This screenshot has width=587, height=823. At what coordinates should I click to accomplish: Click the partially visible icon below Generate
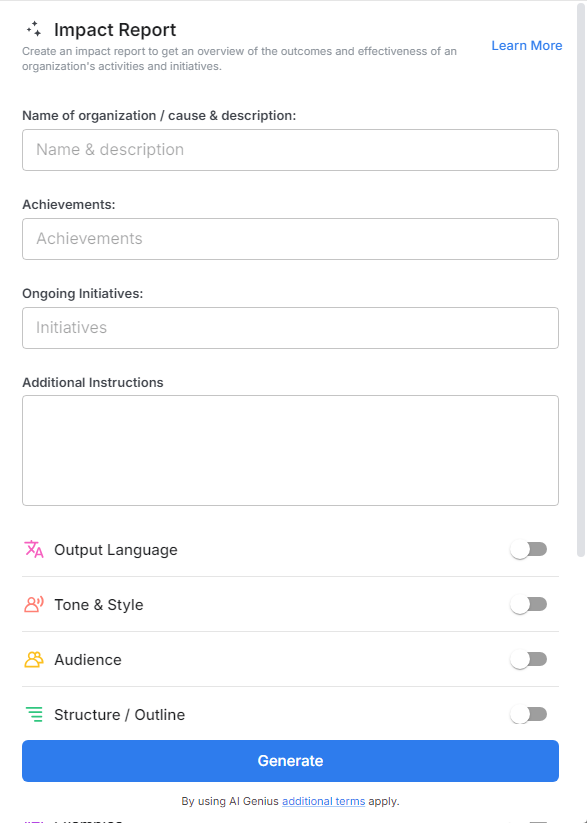pos(30,819)
